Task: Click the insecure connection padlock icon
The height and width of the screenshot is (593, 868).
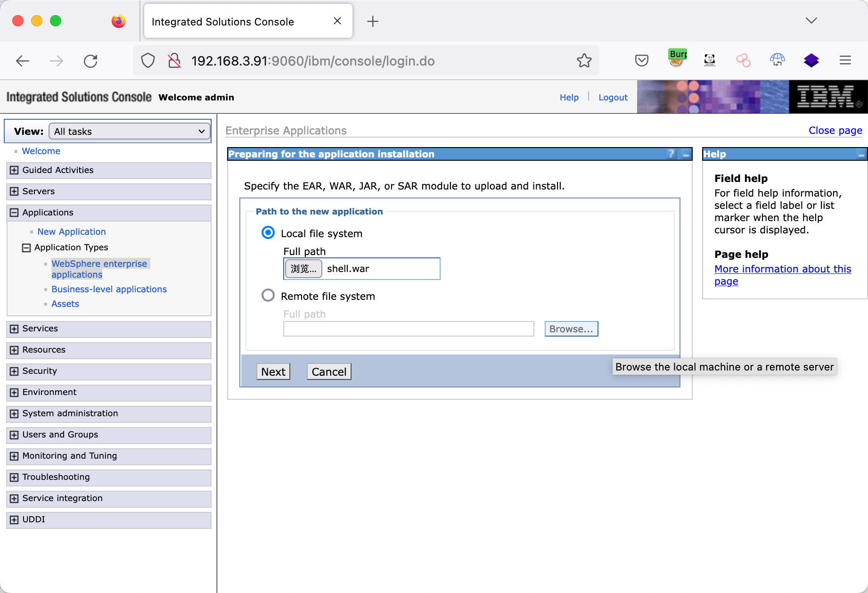Action: 174,61
